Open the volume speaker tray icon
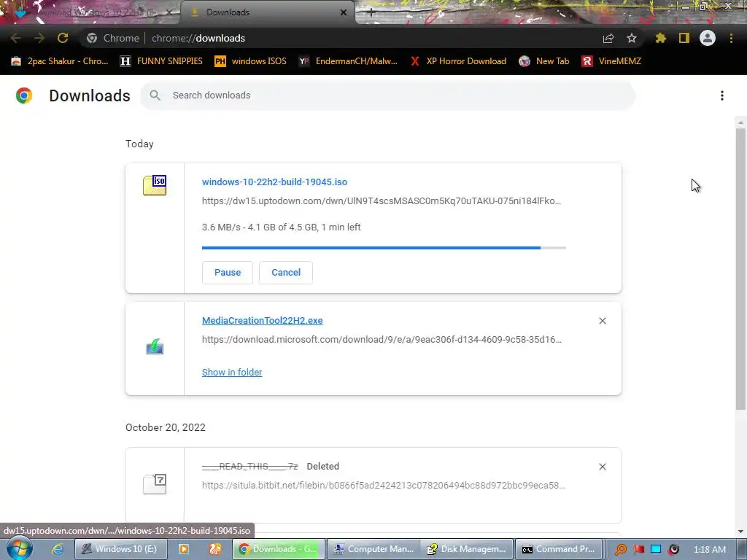Viewport: 747px width, 560px height. coord(673,549)
